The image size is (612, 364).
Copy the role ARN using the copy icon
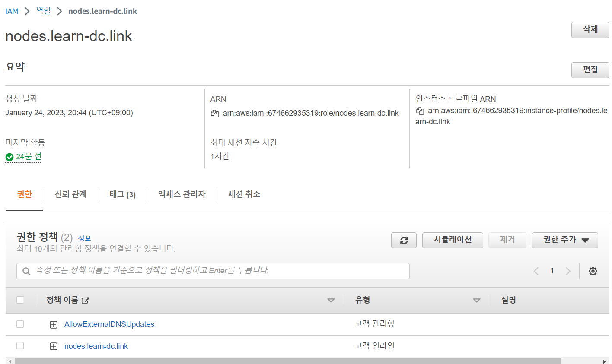[x=214, y=113]
